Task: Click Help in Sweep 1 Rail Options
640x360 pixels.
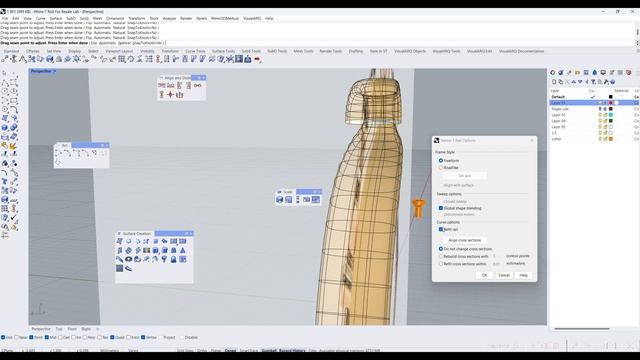Action: pos(524,275)
